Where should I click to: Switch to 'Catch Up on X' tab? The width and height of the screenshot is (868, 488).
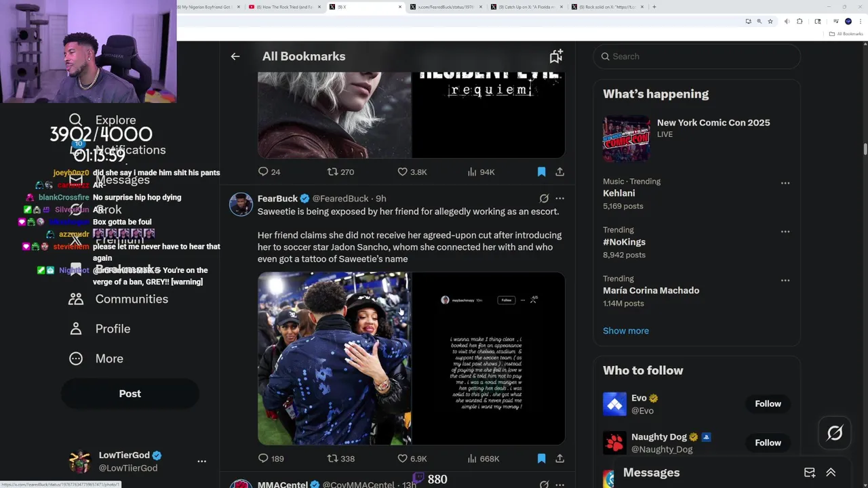coord(526,7)
